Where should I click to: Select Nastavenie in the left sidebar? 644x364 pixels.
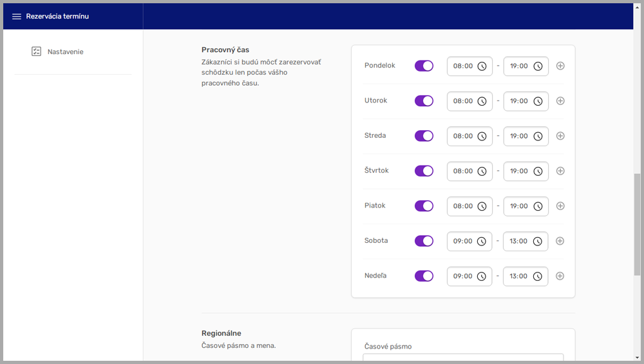point(65,52)
